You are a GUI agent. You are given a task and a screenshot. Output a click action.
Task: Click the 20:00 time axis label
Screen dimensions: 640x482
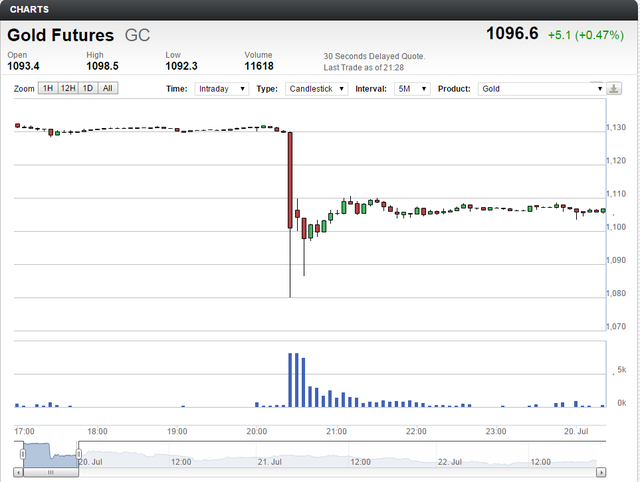(x=257, y=431)
